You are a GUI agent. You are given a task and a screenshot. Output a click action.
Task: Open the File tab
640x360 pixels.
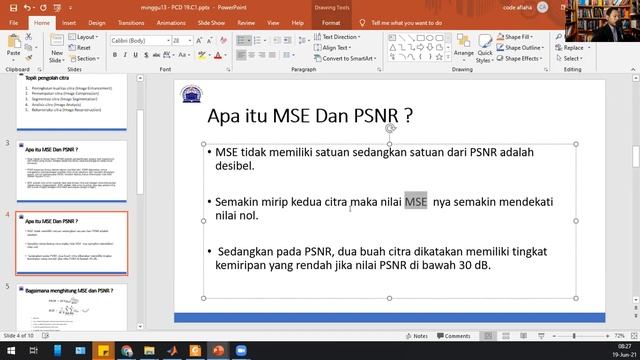(x=13, y=23)
